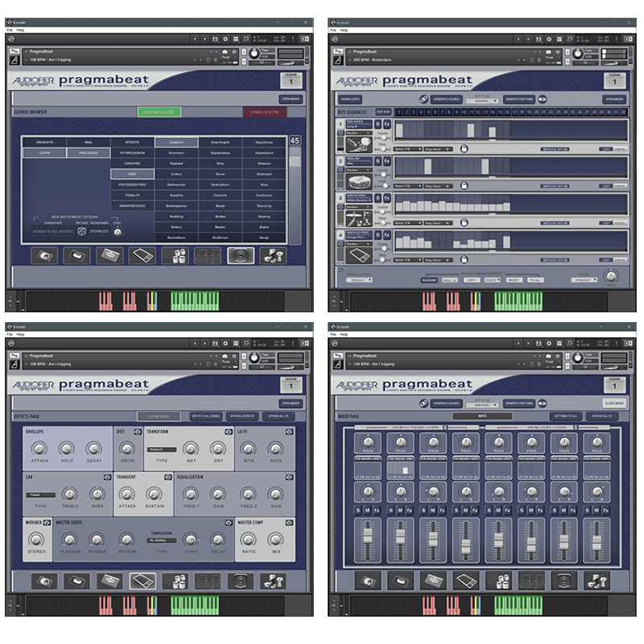Select the pad icon in Effects Page window

point(142,581)
